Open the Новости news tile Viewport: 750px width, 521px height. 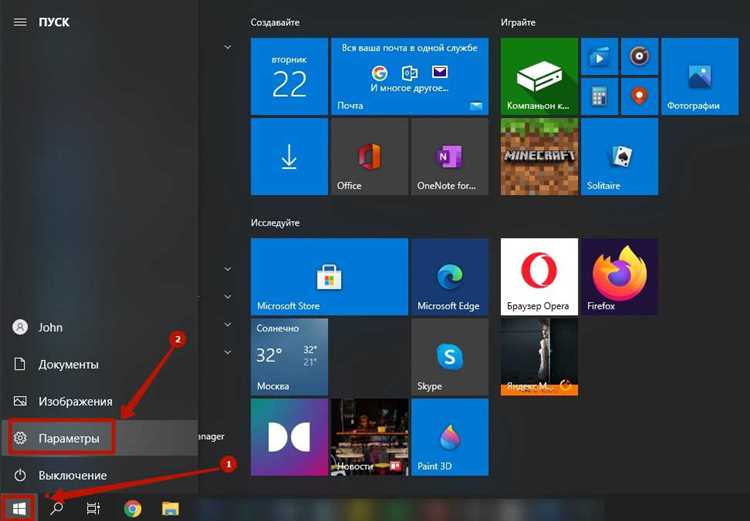tap(370, 437)
